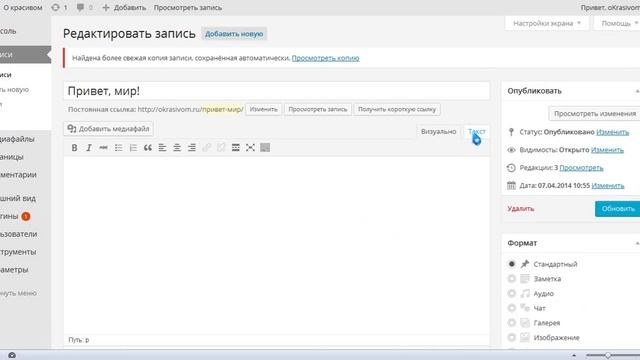Click Просмотреть link next to Редакции
Image resolution: width=640 pixels, height=360 pixels.
581,168
